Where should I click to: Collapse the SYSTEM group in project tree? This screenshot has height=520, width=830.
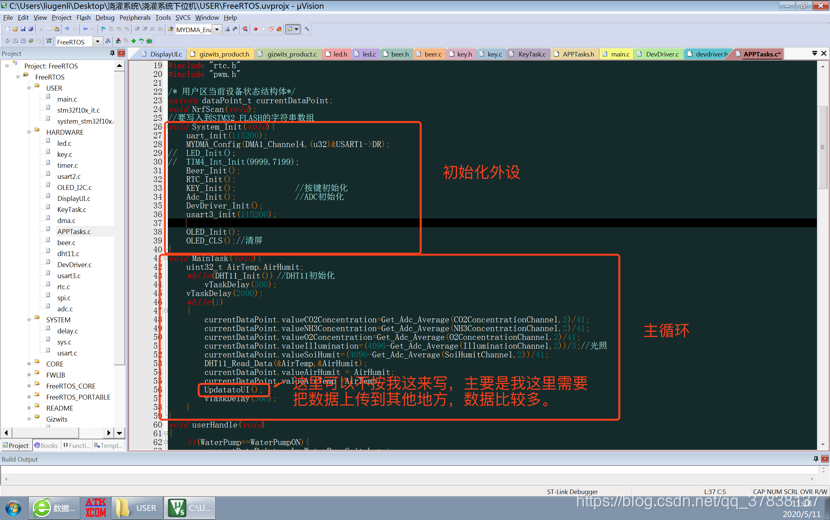click(x=29, y=320)
